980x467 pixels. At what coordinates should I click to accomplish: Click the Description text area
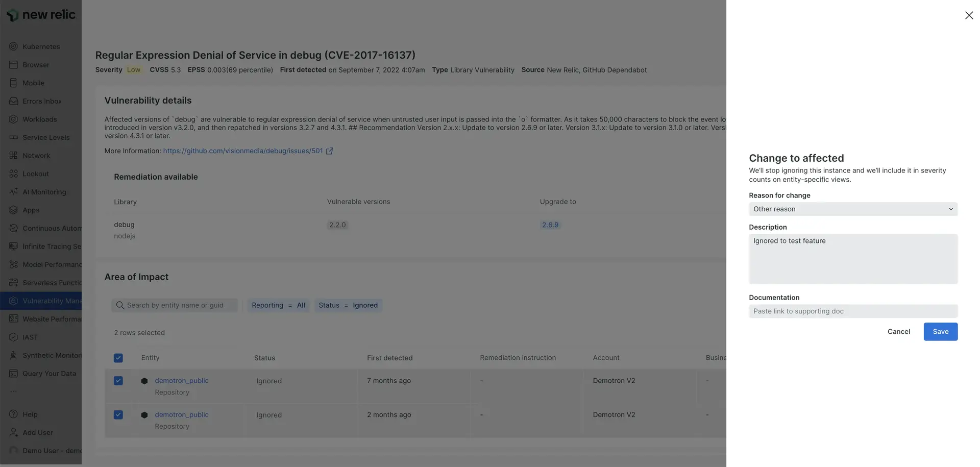[853, 259]
